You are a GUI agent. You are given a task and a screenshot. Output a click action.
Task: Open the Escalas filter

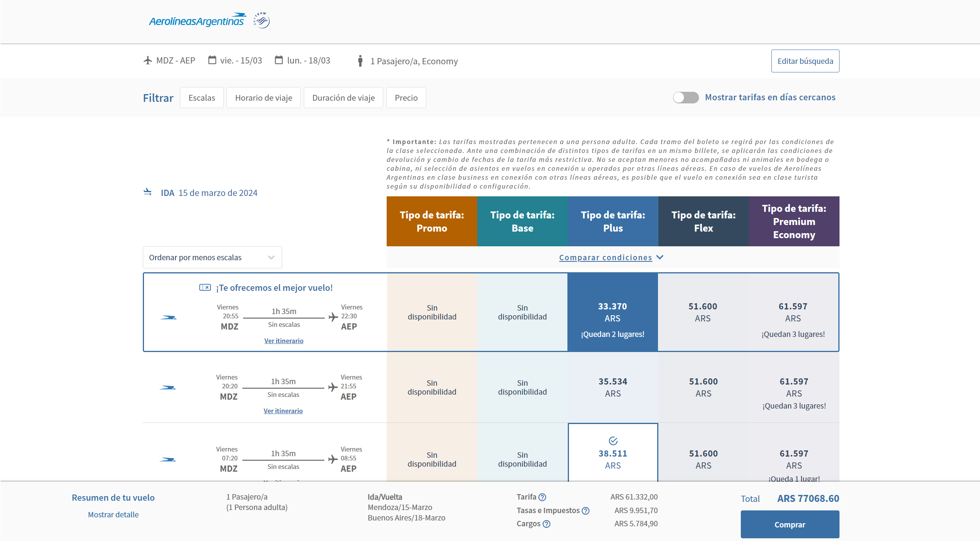click(202, 98)
